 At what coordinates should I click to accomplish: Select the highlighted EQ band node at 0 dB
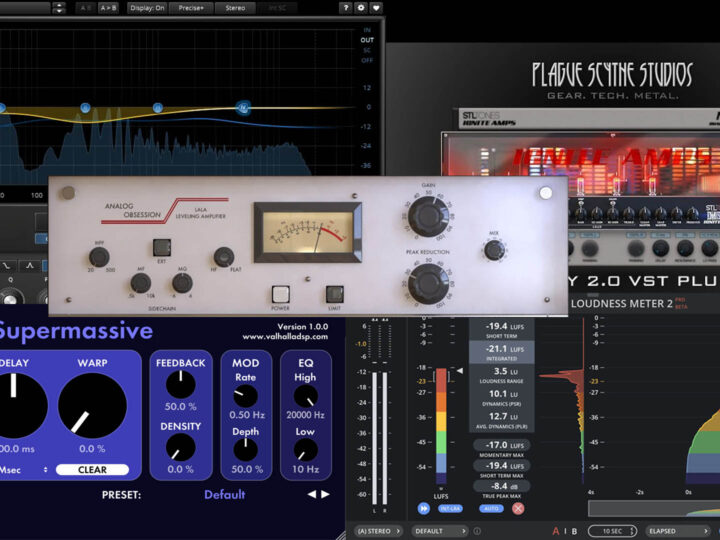coord(243,108)
